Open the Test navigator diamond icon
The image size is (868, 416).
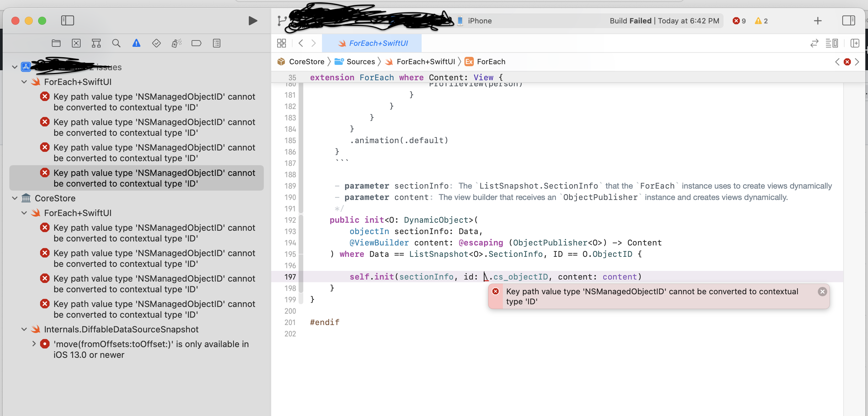[x=156, y=43]
